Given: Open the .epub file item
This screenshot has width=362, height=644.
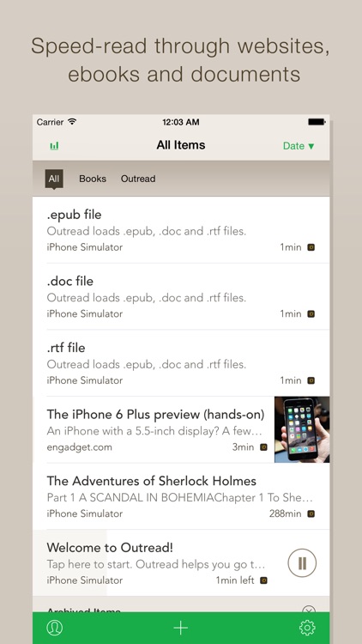Looking at the screenshot, I should click(181, 230).
